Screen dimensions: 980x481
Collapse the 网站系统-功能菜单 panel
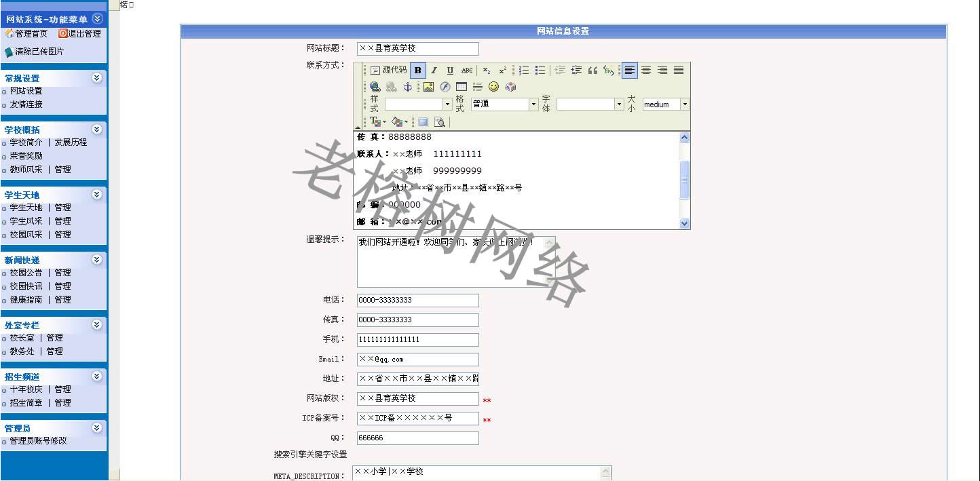tap(97, 19)
